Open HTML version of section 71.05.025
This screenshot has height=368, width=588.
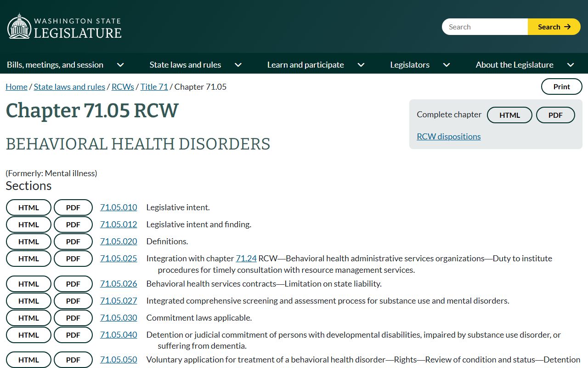pos(28,259)
